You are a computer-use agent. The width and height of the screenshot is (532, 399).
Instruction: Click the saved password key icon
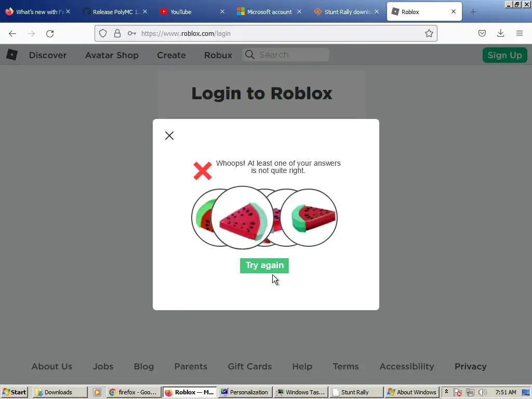point(131,33)
